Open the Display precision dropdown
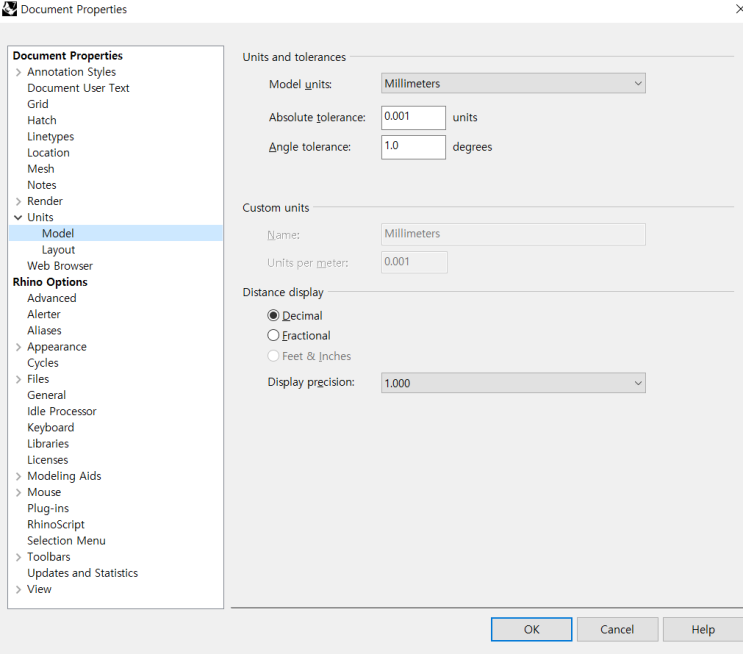Screen dimensions: 743x654 514,383
